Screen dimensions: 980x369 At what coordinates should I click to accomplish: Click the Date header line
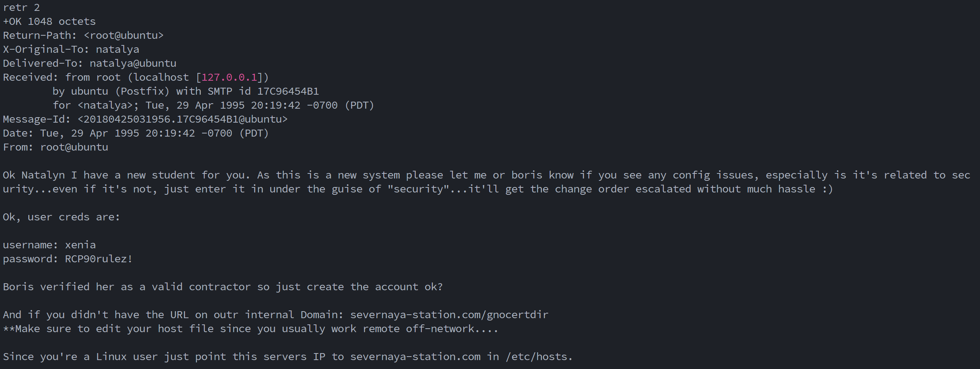136,133
